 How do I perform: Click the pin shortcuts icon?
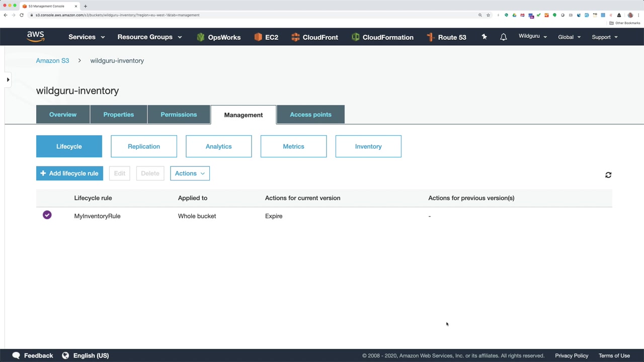click(x=484, y=37)
